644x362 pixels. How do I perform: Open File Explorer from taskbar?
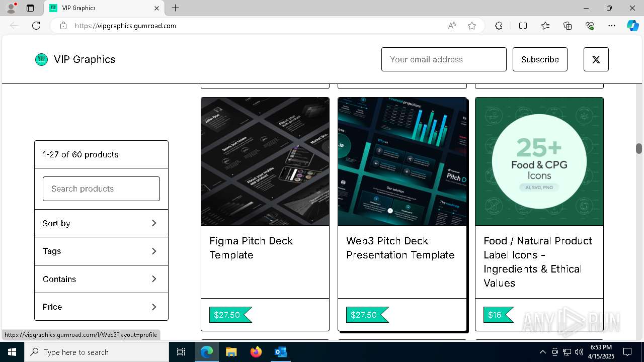[231, 352]
